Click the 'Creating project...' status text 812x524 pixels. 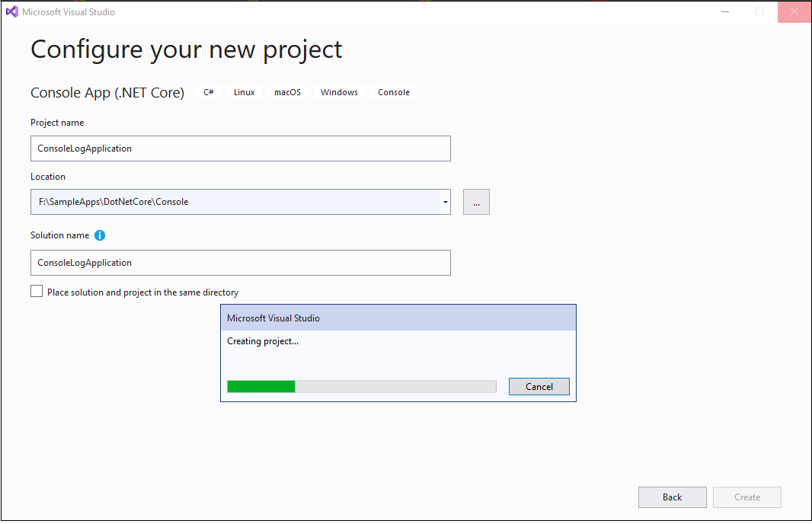[x=263, y=341]
